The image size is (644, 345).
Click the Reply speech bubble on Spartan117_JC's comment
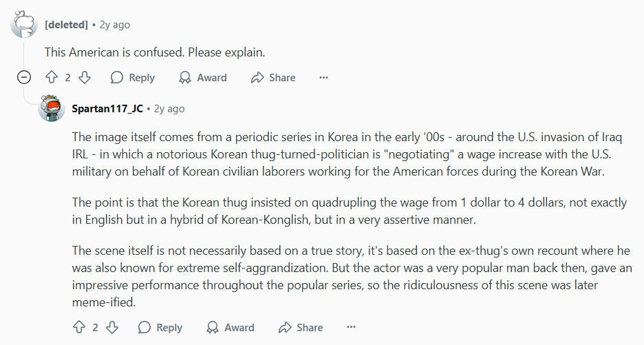tap(144, 327)
